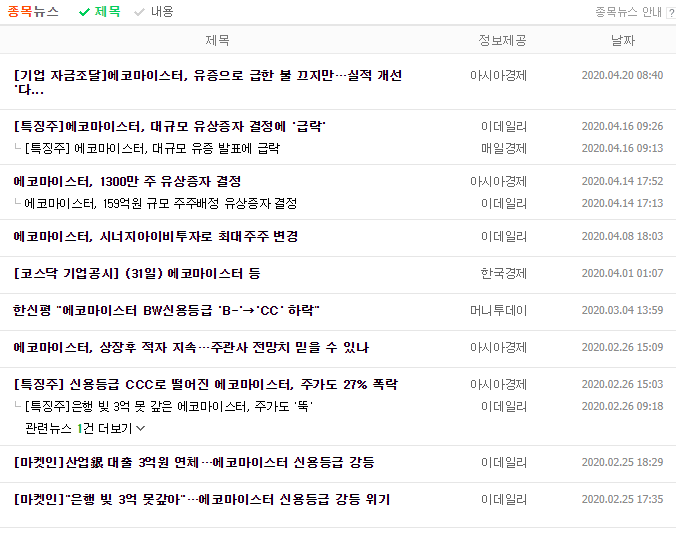Click the 날짜 column header
The width and height of the screenshot is (676, 538).
click(623, 40)
